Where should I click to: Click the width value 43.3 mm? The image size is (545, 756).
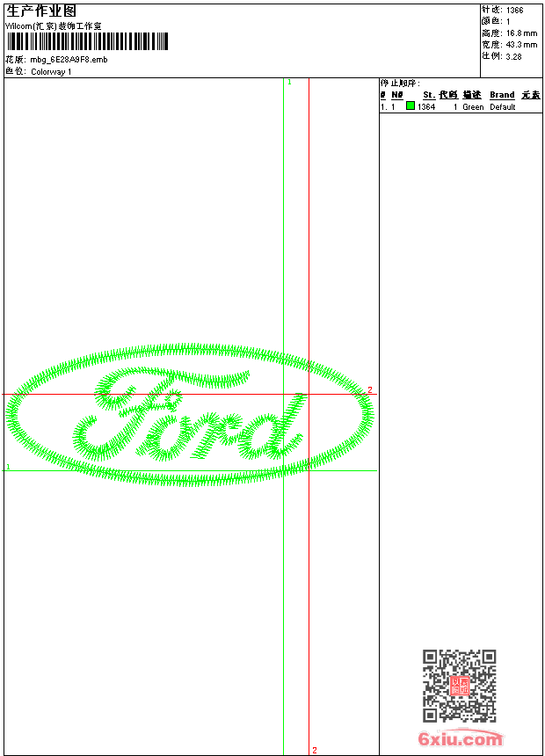521,45
